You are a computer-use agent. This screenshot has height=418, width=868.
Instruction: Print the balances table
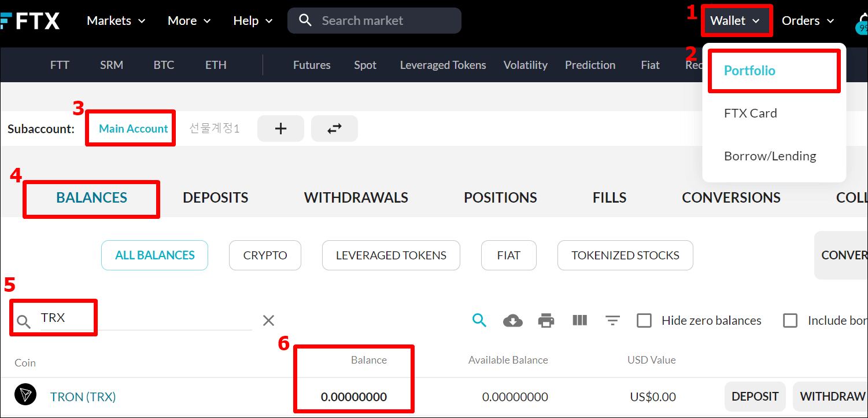tap(546, 320)
